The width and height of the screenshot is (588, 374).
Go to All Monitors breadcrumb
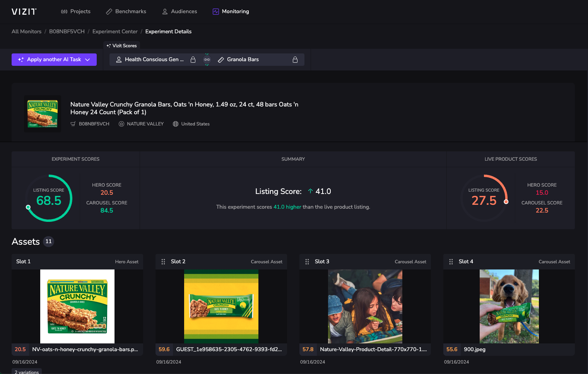(26, 32)
